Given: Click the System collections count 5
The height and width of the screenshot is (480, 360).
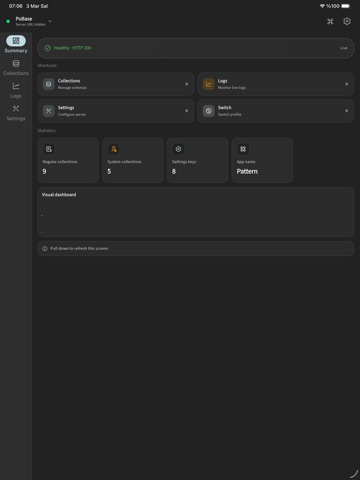Looking at the screenshot, I should point(109,171).
